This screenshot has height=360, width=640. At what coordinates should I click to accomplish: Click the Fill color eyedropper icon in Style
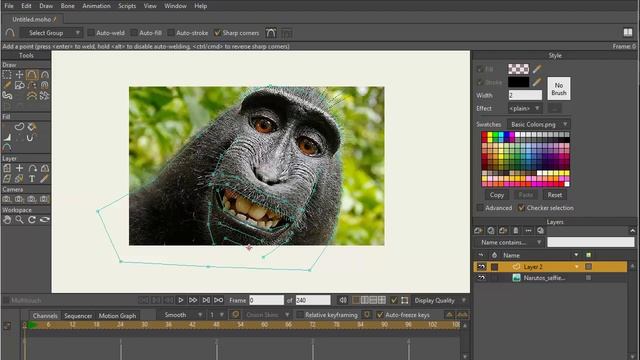537,69
